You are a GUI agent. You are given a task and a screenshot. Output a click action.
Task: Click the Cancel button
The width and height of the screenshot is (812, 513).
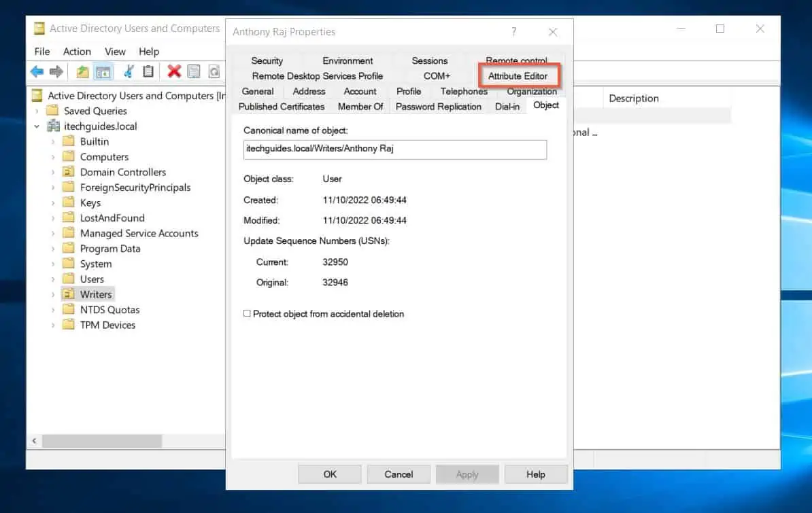[399, 474]
